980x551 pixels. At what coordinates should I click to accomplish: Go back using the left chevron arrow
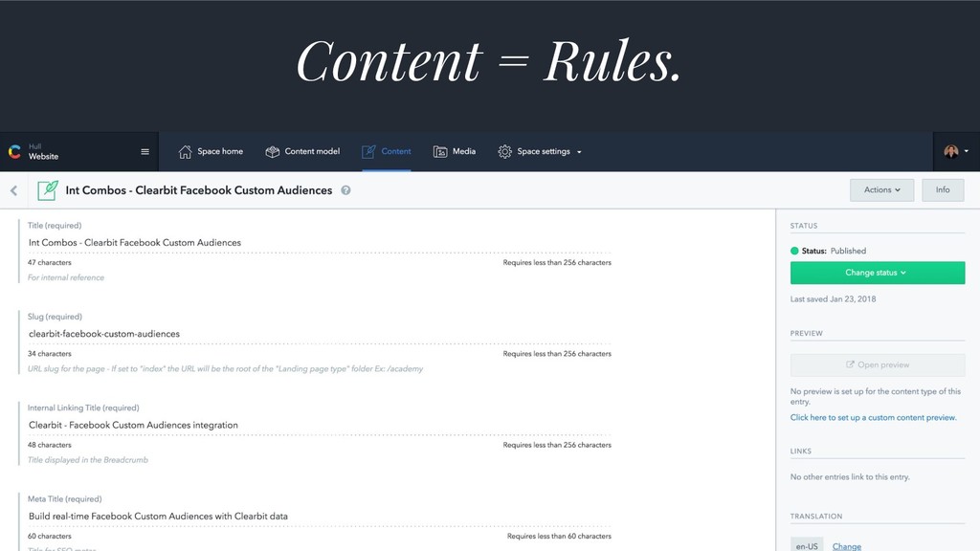pos(13,190)
